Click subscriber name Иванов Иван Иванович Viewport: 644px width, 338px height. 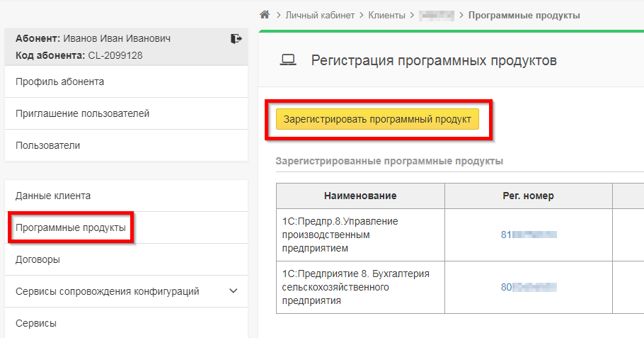[117, 39]
